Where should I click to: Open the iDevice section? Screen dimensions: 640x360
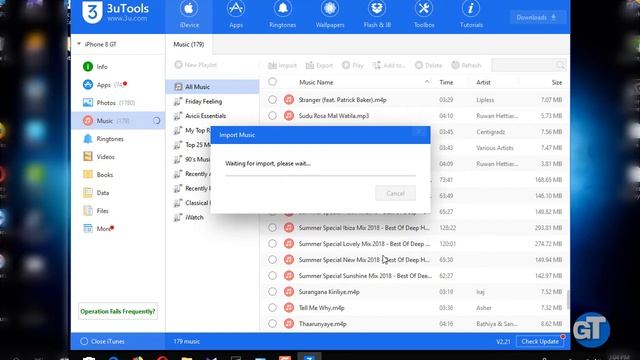(189, 16)
